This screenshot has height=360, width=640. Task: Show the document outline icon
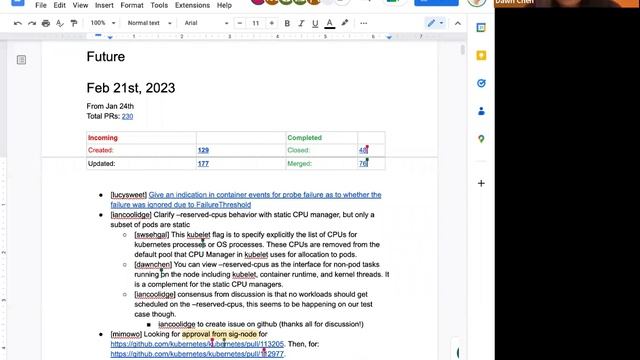click(x=21, y=60)
